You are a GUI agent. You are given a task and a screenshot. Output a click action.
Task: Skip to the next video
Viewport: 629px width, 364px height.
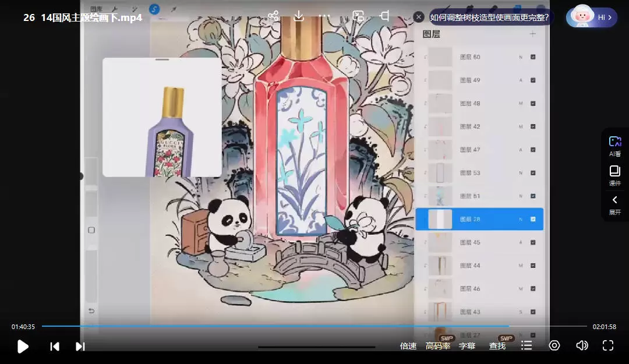[80, 347]
